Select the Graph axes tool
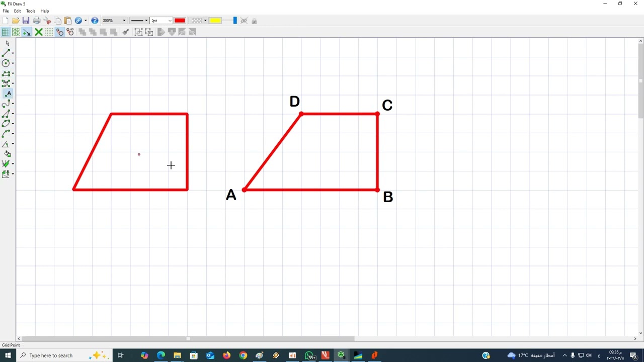The height and width of the screenshot is (362, 644). point(6,163)
